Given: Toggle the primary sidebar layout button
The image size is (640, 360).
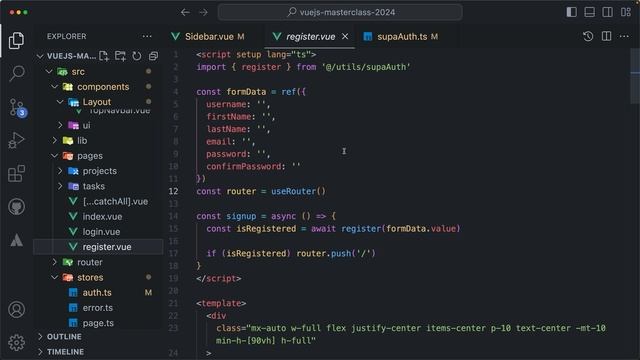Looking at the screenshot, I should [x=571, y=12].
